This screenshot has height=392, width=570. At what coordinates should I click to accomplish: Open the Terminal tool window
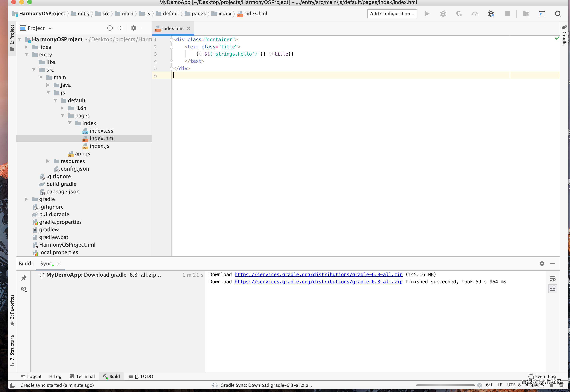point(82,376)
